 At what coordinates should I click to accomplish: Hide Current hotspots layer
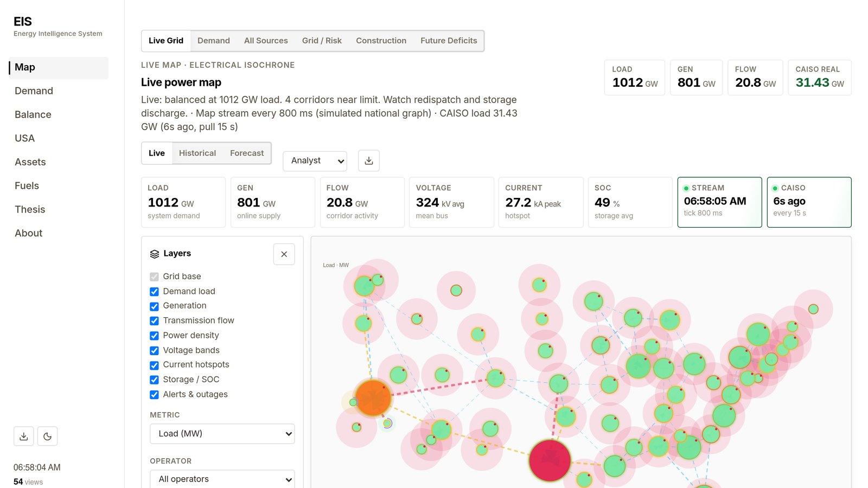(154, 365)
